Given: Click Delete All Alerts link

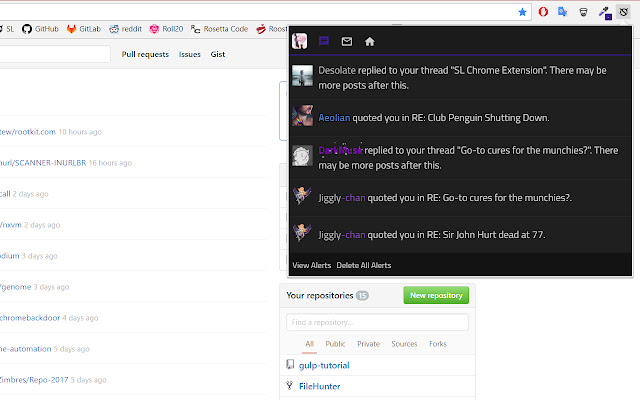Looking at the screenshot, I should click(x=364, y=265).
